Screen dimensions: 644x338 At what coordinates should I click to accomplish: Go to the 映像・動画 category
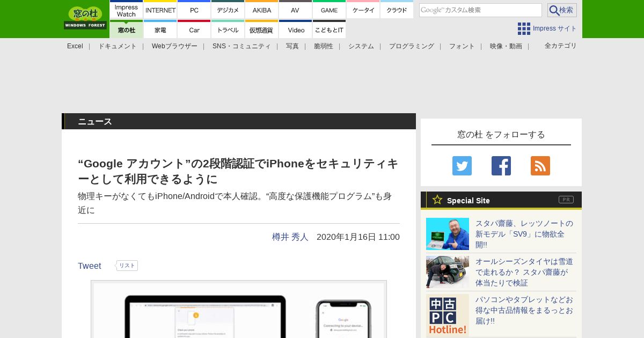[x=506, y=46]
